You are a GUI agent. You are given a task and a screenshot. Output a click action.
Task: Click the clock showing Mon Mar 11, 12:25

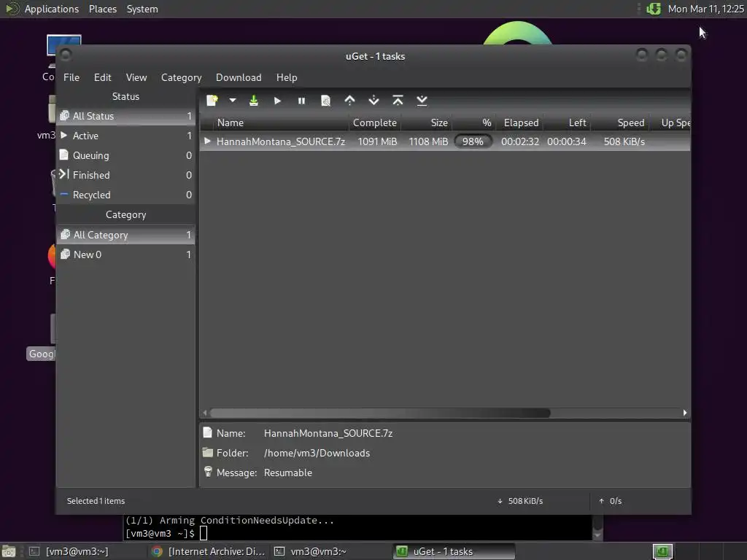pyautogui.click(x=705, y=9)
